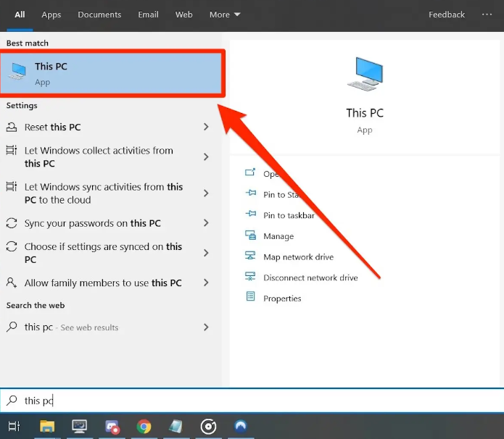Viewport: 504px width, 439px height.
Task: Switch to the Documents tab
Action: click(99, 14)
